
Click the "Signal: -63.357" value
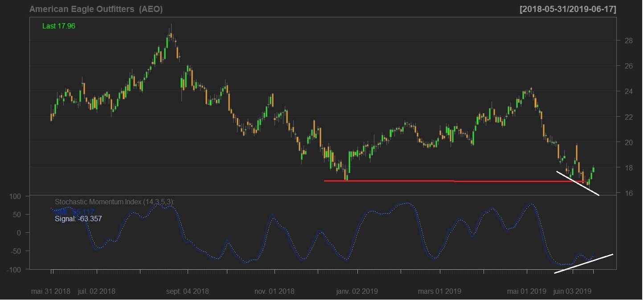[x=78, y=219]
